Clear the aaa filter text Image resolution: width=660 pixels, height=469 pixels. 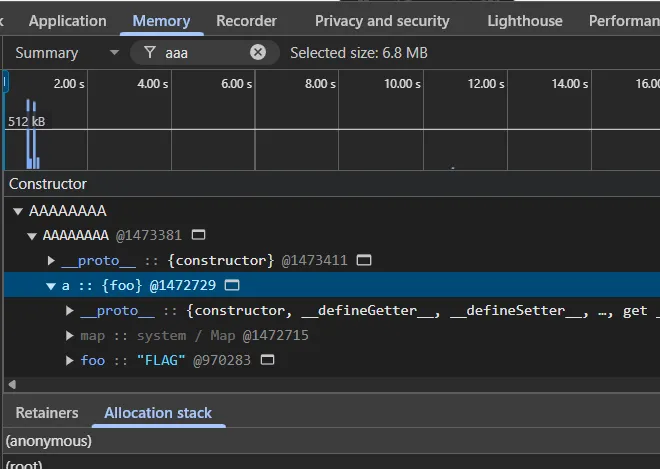tap(258, 52)
